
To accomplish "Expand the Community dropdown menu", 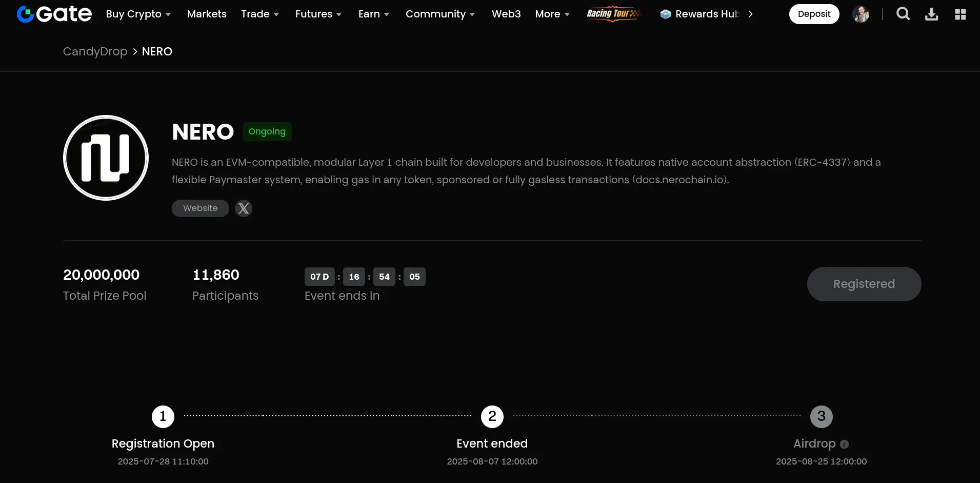I will coord(441,14).
